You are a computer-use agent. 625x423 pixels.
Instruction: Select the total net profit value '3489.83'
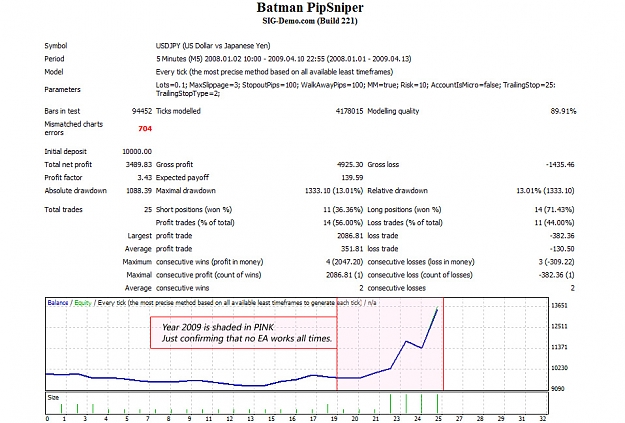click(139, 165)
